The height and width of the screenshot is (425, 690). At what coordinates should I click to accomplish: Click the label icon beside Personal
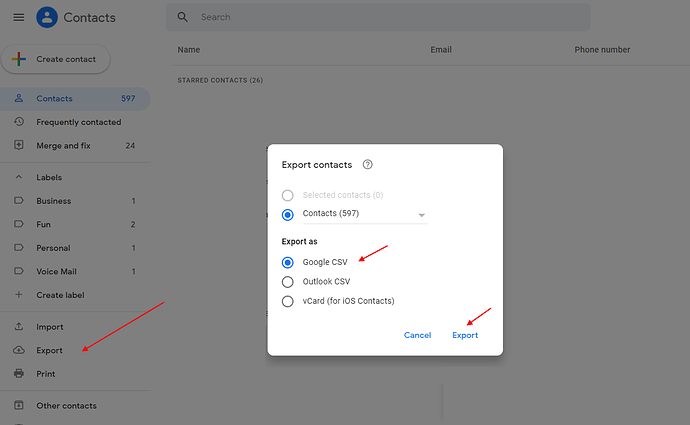click(18, 248)
